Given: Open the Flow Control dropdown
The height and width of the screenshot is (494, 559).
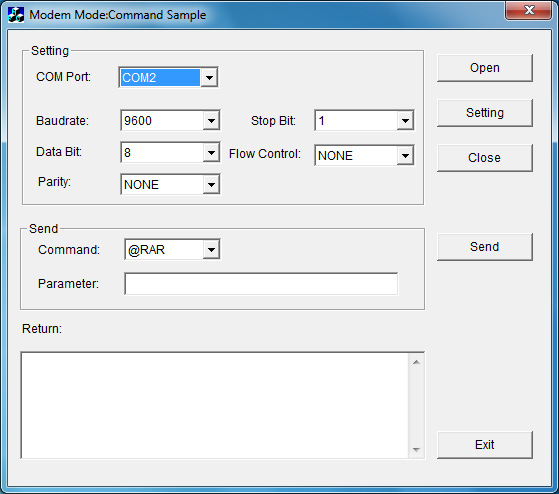Looking at the screenshot, I should coord(405,155).
